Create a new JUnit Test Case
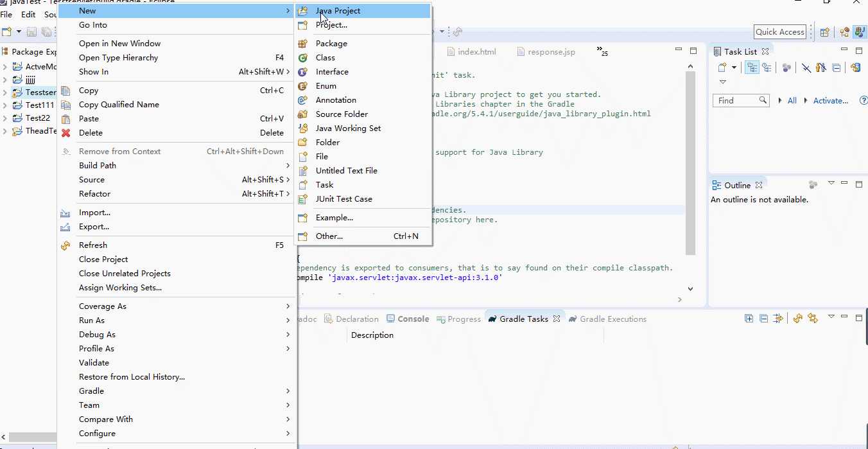Image resolution: width=868 pixels, height=449 pixels. [363, 199]
